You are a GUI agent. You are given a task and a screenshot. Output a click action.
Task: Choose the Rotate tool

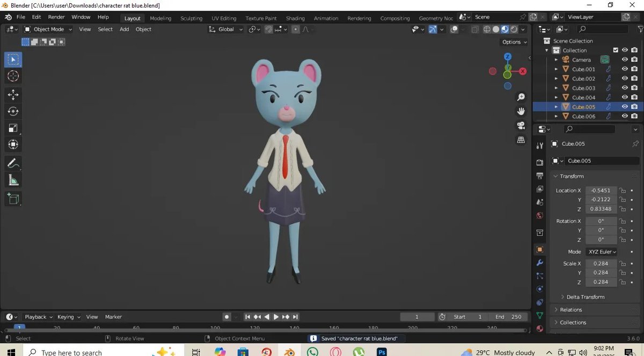click(x=13, y=111)
